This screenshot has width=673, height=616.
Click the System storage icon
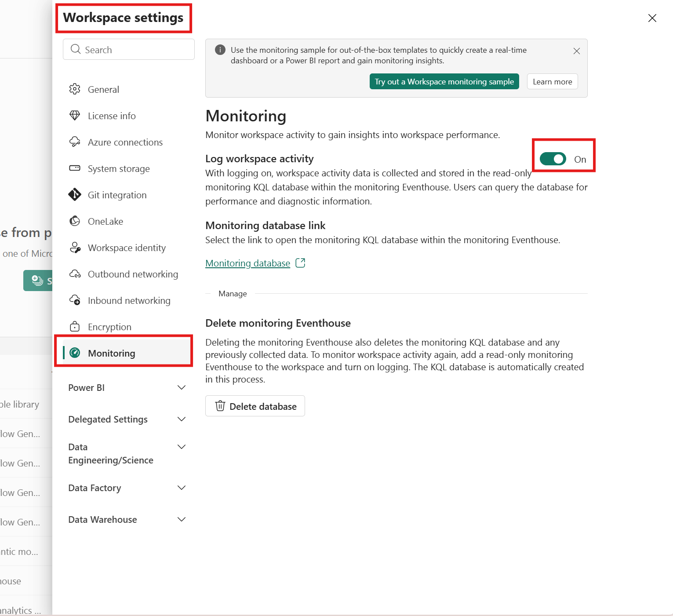tap(75, 168)
